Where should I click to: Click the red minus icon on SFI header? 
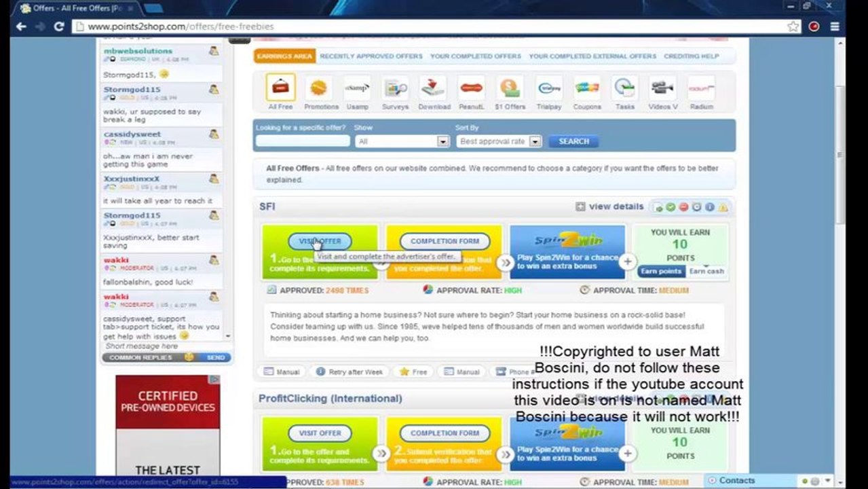[683, 207]
